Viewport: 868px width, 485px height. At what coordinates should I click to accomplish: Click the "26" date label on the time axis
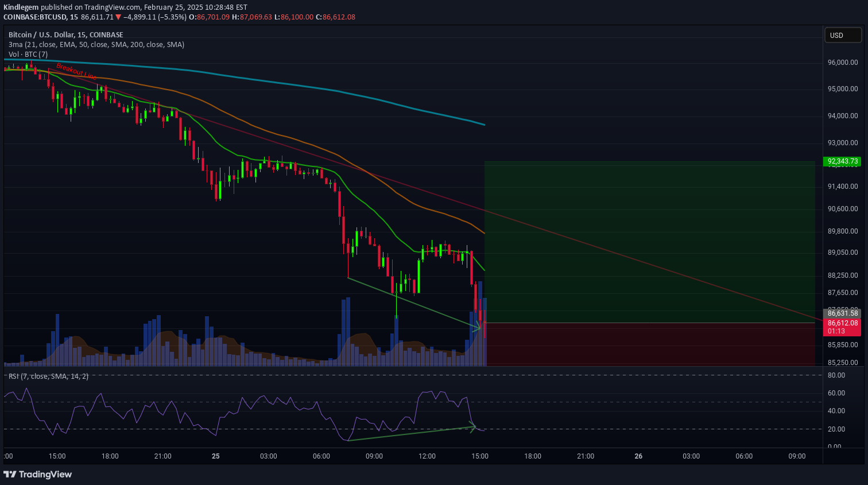pos(638,456)
